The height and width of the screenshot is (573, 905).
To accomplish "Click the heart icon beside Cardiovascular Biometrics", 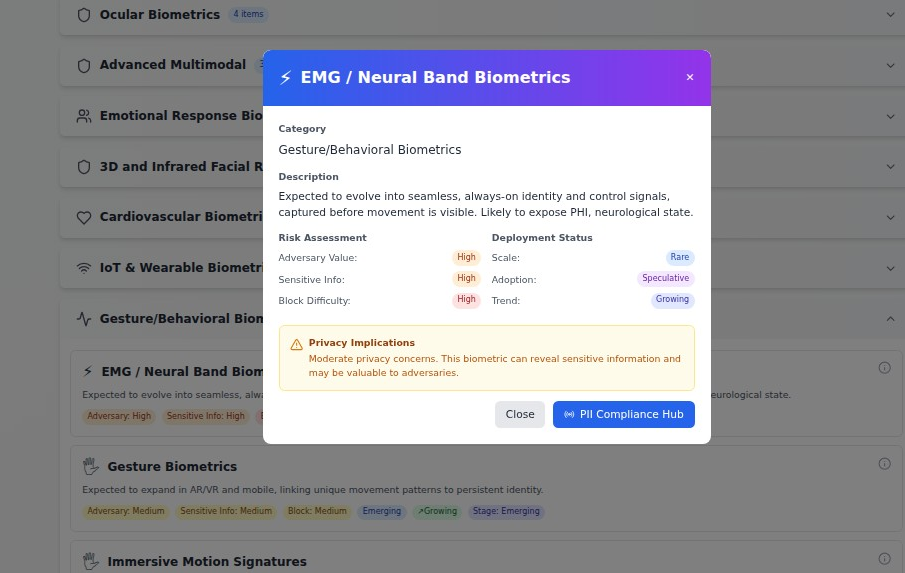I will tap(84, 217).
